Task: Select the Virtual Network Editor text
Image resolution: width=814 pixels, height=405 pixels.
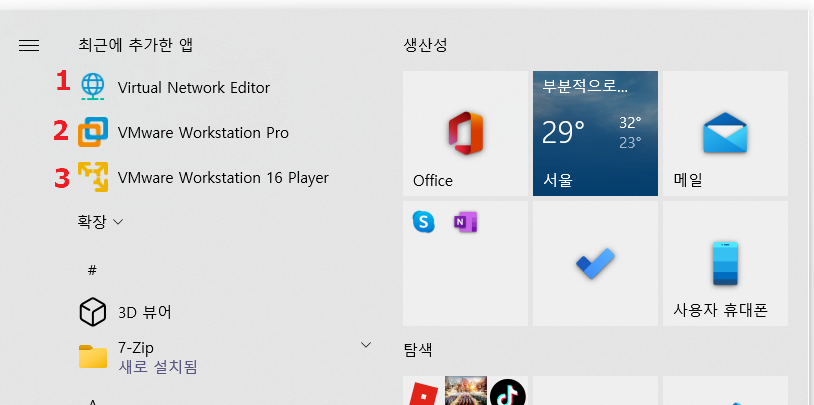Action: 194,88
